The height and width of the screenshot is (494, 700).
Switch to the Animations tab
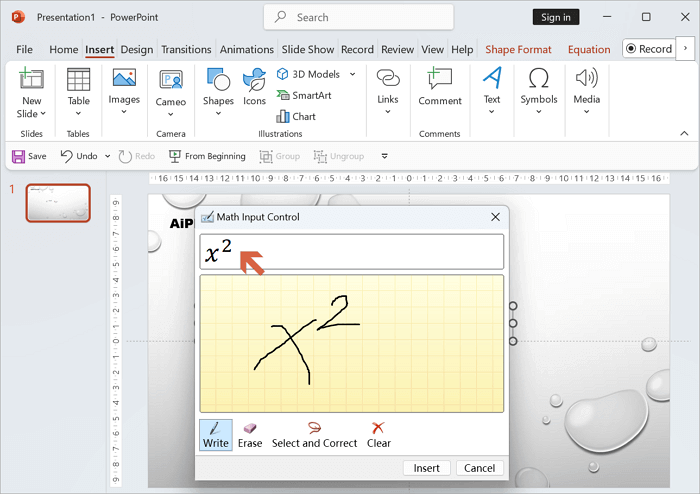tap(246, 50)
